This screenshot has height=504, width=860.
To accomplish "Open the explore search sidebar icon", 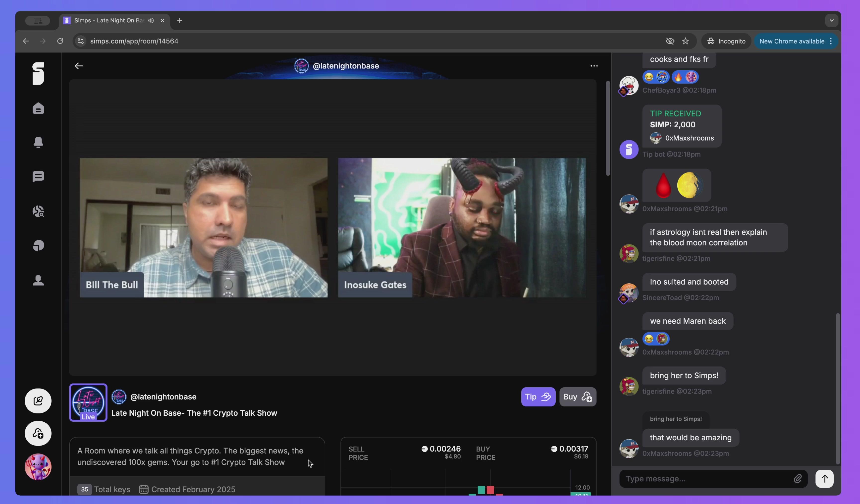I will (38, 211).
